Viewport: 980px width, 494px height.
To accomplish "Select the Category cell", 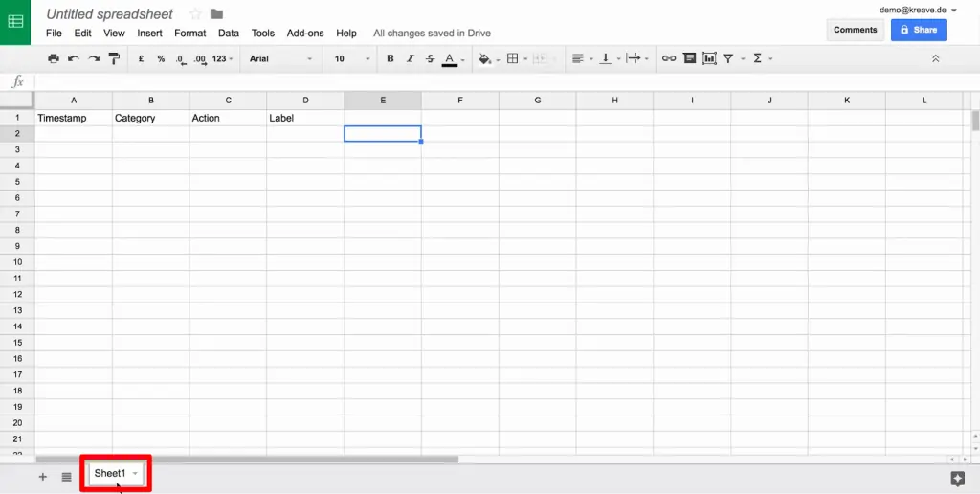I will coord(150,118).
